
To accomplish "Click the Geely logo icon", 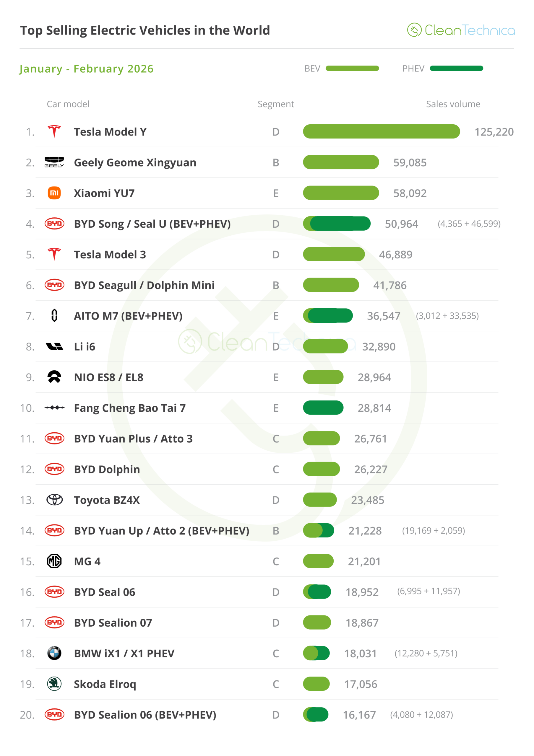I will [x=54, y=162].
